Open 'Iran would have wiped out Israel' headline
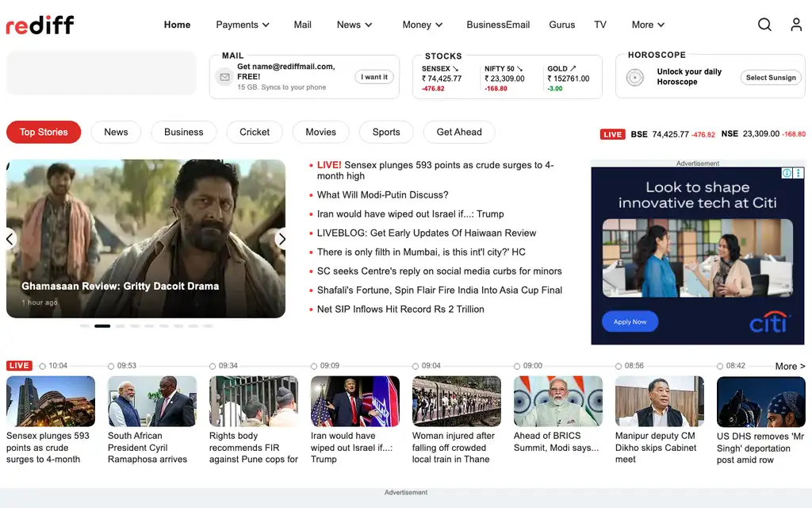Image resolution: width=812 pixels, height=508 pixels. click(410, 214)
